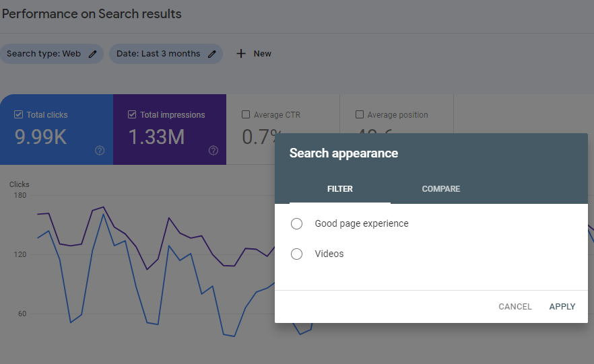Enable the Average CTR checkbox
Image resolution: width=594 pixels, height=364 pixels.
tap(246, 114)
